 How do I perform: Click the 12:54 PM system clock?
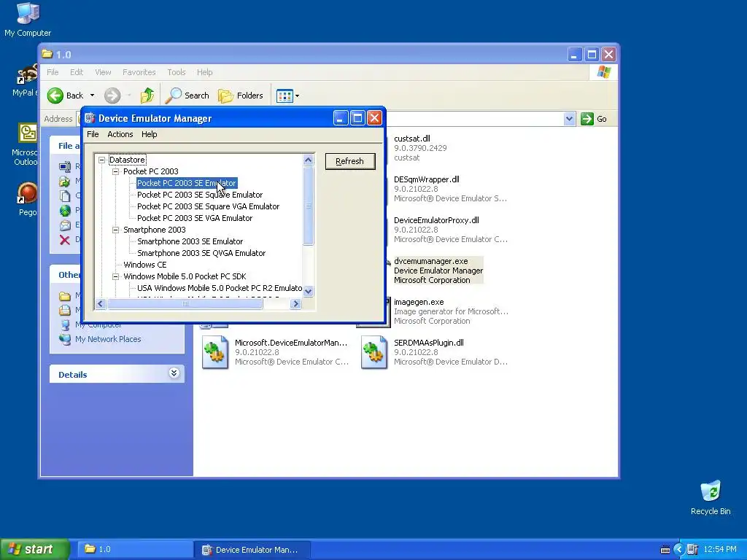click(720, 550)
